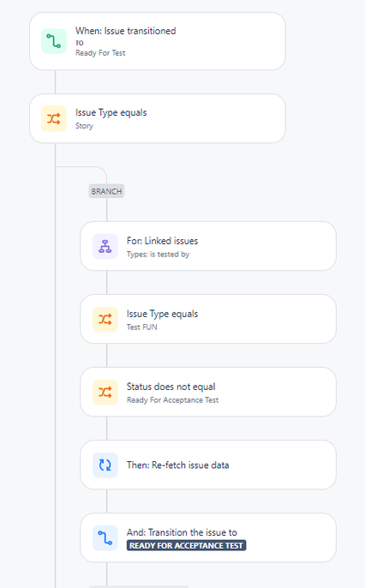Select the Issue Type equals Story condition
Screen dimensions: 365x588
pyautogui.click(x=158, y=118)
